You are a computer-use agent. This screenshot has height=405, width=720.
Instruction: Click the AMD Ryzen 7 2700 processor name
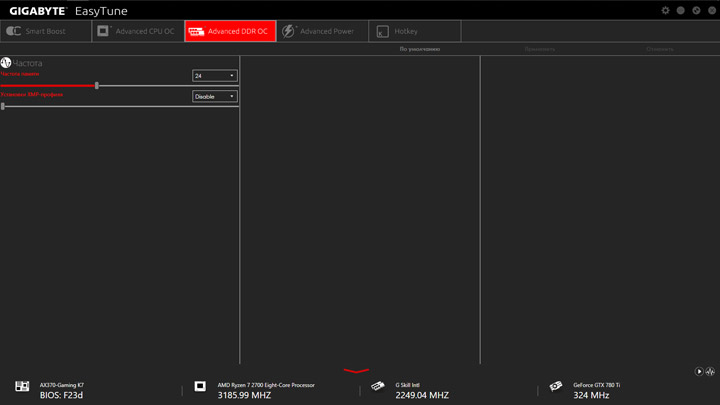pos(266,385)
